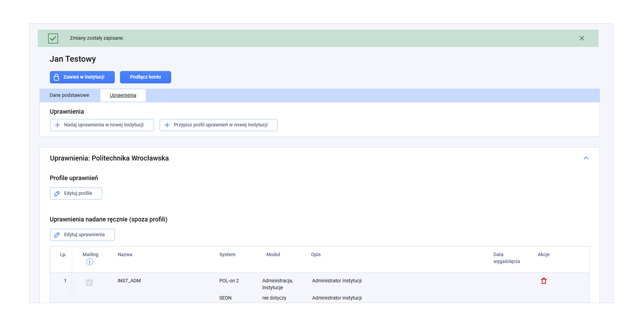Viewport: 644px width, 325px height.
Task: Click the info icon under Mailing
Action: click(x=90, y=262)
